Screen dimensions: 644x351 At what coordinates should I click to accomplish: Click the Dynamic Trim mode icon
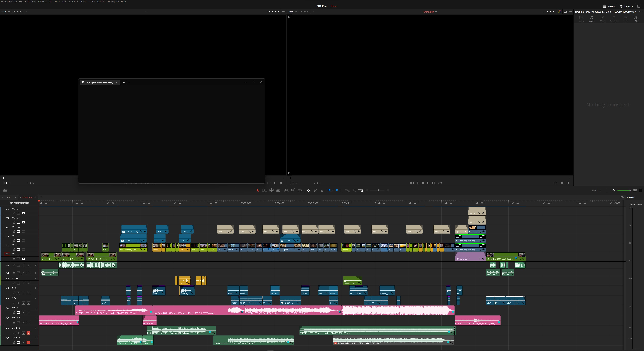272,190
